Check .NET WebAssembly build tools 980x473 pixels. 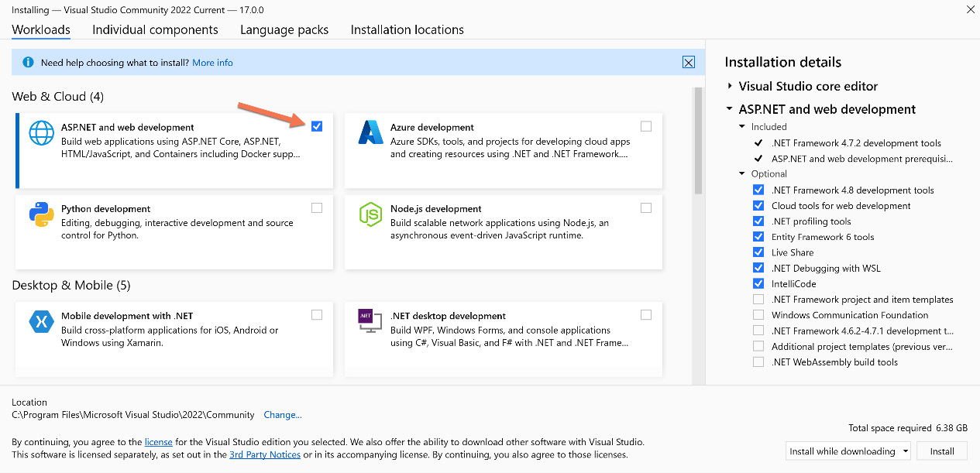tap(758, 362)
